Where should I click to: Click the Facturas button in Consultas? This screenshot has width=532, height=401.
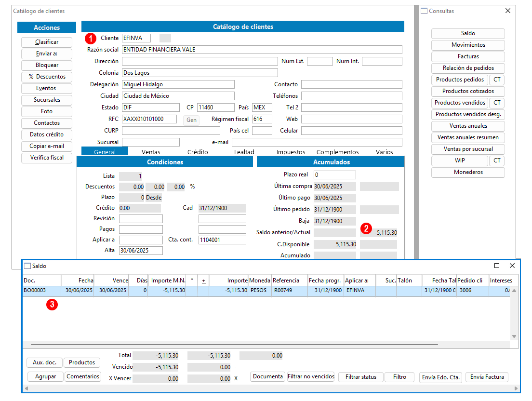tap(468, 56)
